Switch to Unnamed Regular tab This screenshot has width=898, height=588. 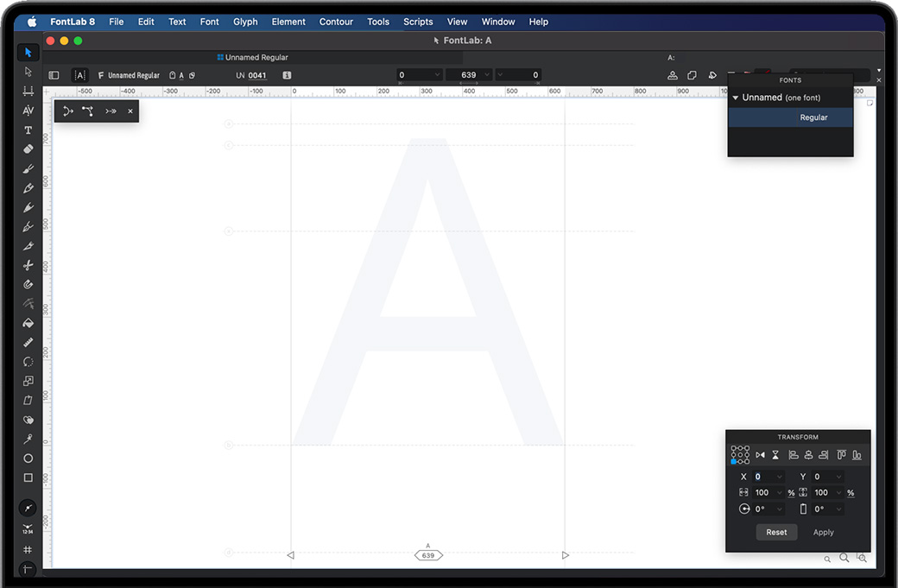[252, 57]
